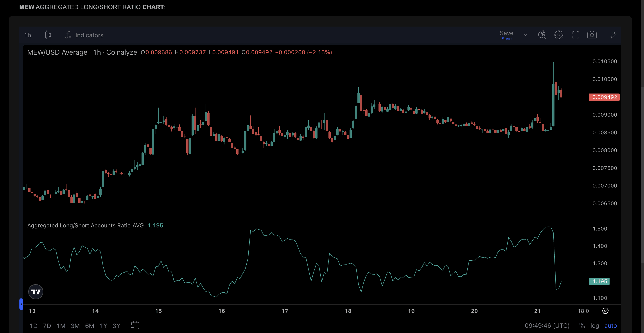Click the TradingView logo badge
Screen dimensions: 644x333
coord(36,292)
